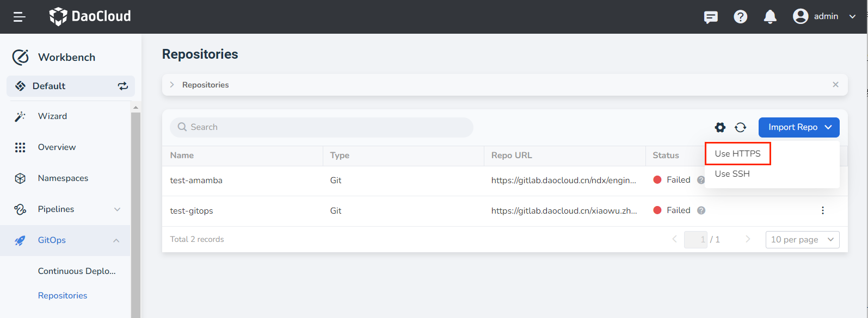Open the help question mark icon

[741, 17]
